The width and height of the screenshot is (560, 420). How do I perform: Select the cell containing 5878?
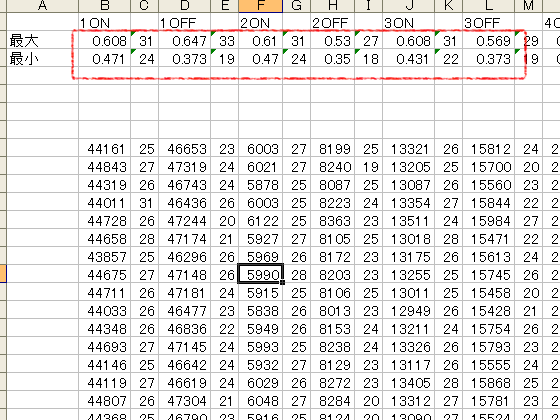tap(261, 185)
